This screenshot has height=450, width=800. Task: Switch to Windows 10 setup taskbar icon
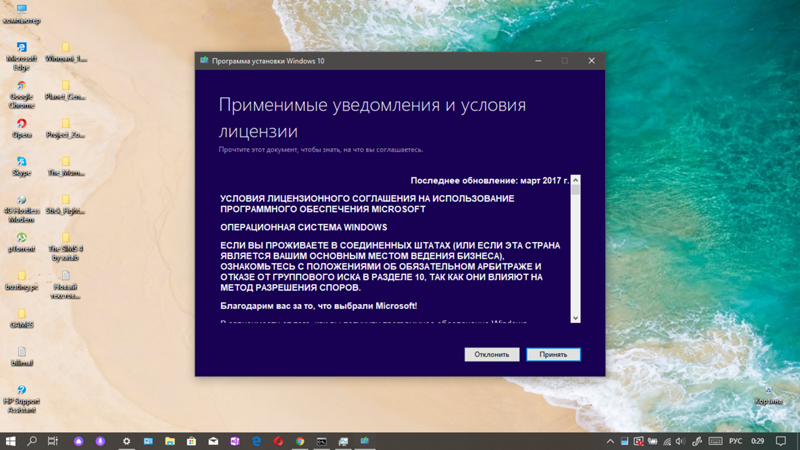pyautogui.click(x=365, y=441)
